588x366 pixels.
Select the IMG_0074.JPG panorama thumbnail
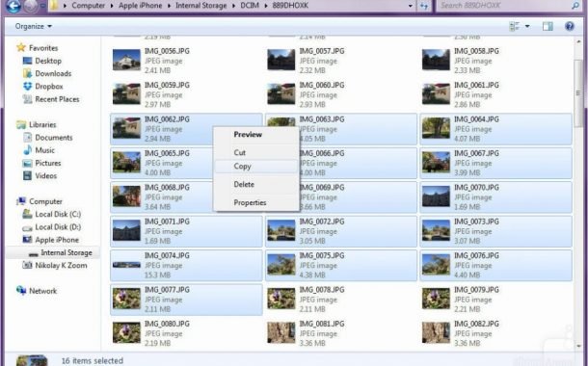point(126,265)
